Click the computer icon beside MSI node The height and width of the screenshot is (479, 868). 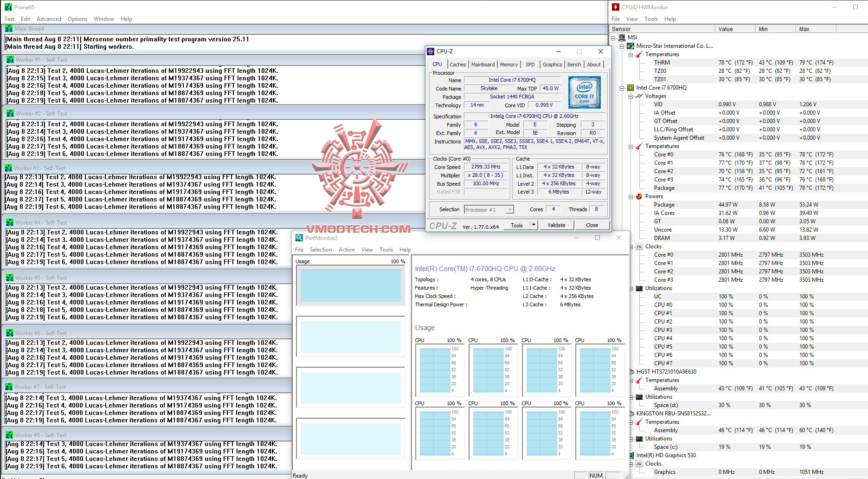(x=622, y=38)
